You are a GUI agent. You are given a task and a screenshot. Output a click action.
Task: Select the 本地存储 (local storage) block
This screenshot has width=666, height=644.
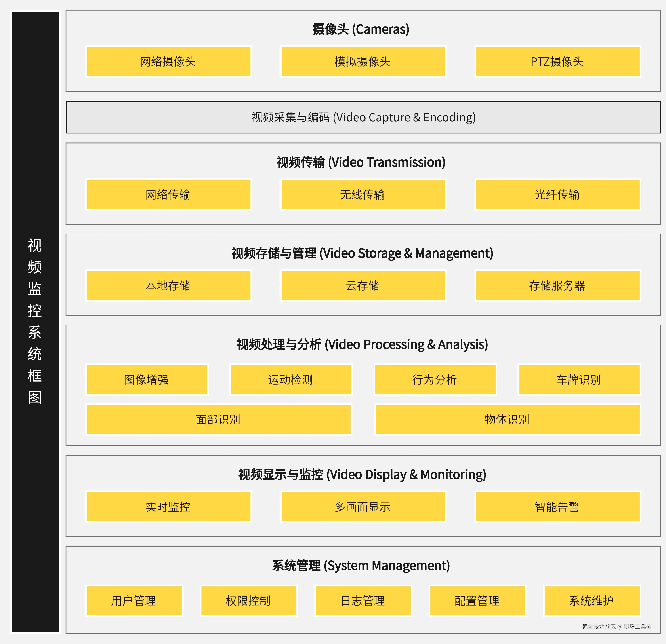[169, 286]
